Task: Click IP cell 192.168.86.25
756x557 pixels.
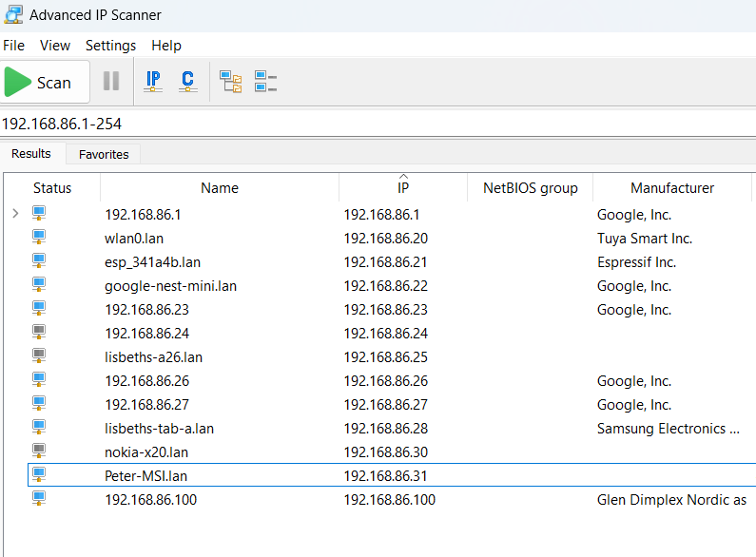Action: coord(386,357)
